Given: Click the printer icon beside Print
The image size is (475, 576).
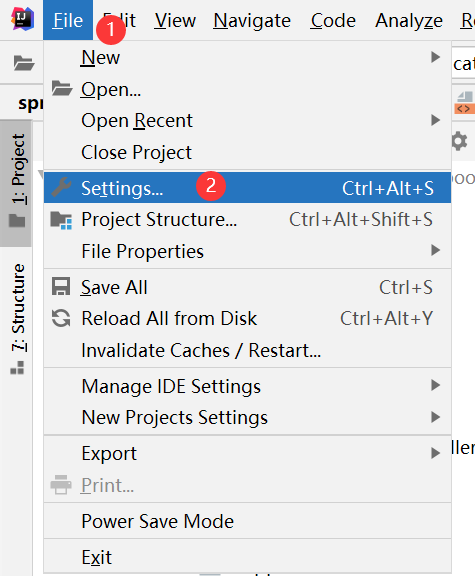Looking at the screenshot, I should tap(61, 485).
